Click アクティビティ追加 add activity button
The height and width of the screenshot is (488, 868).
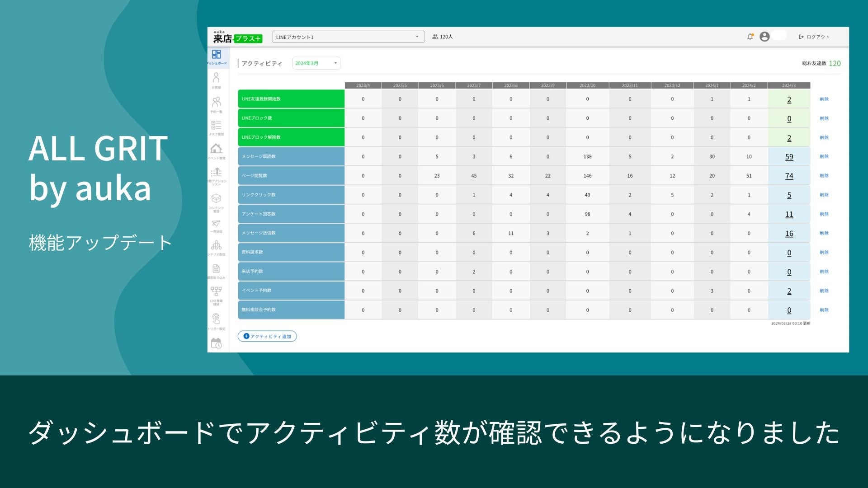pos(267,336)
